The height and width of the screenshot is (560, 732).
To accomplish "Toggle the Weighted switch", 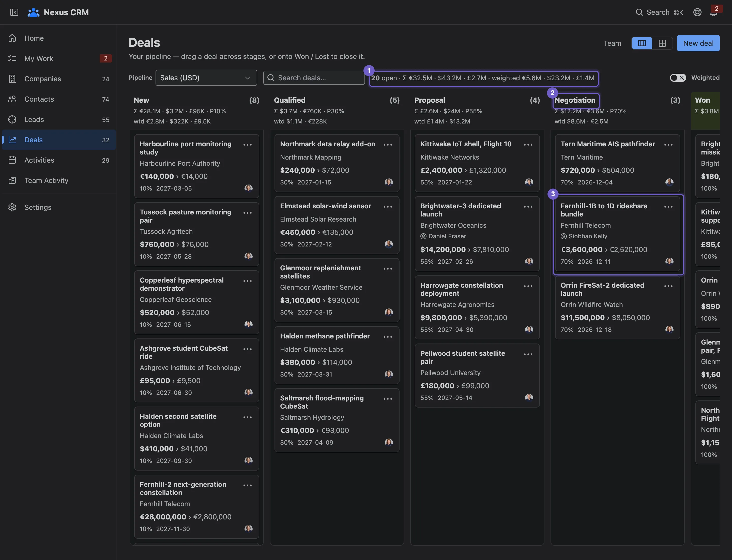I will tap(678, 78).
